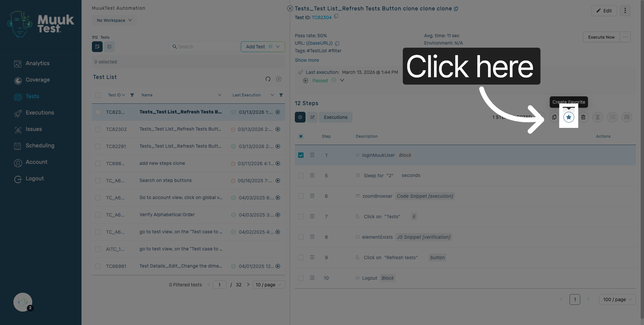Click the Test ID column filter icon
644x325 pixels.
click(x=132, y=95)
